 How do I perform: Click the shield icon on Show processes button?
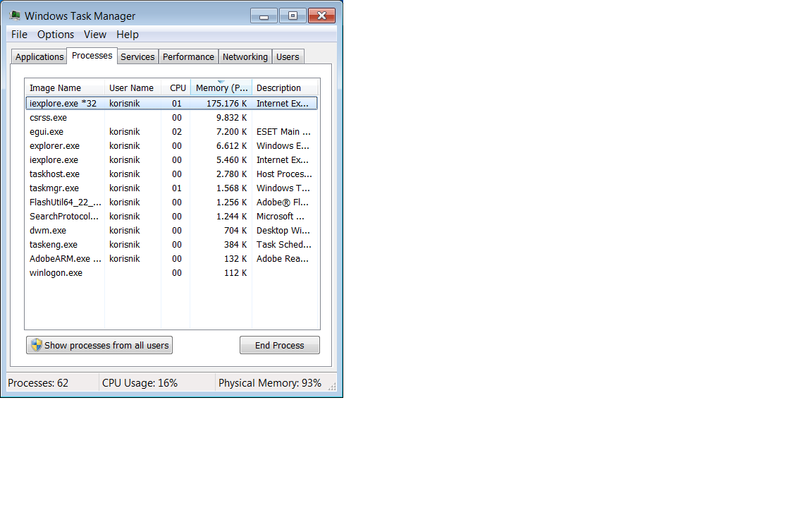pos(36,345)
